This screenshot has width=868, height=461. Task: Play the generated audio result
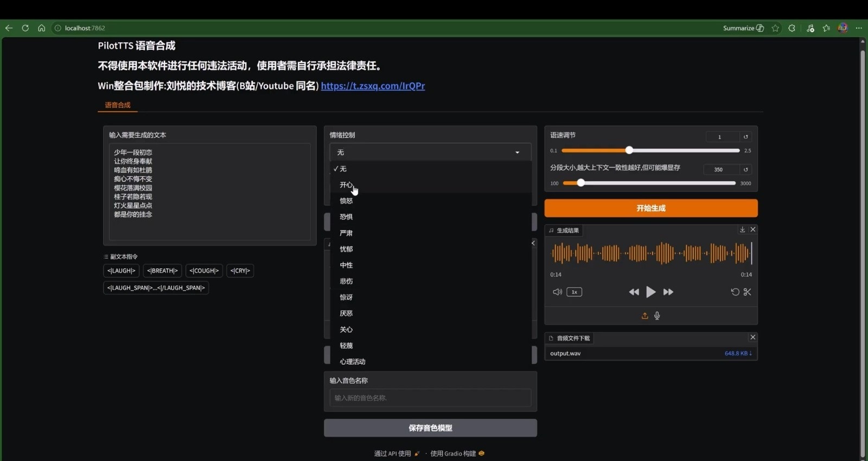[x=650, y=292]
